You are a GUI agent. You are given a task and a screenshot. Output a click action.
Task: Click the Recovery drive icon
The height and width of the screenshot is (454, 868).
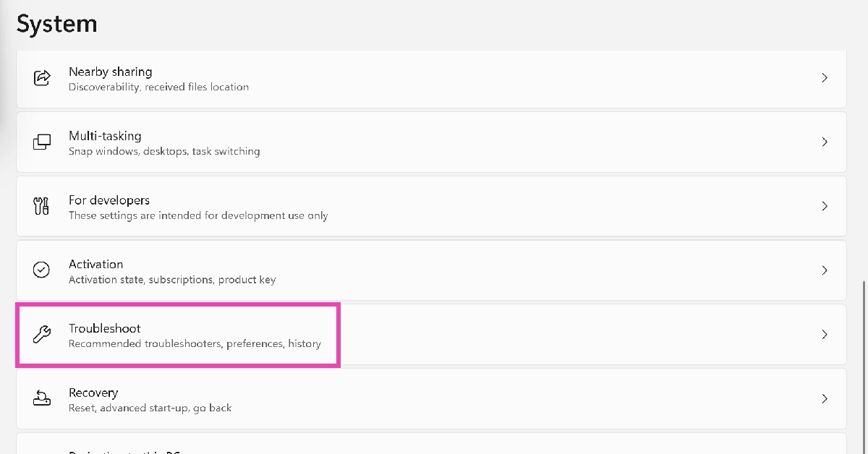pos(42,399)
